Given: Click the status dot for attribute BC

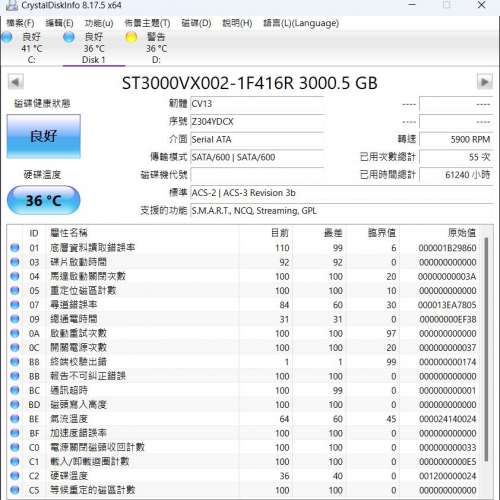Looking at the screenshot, I should click(15, 390).
